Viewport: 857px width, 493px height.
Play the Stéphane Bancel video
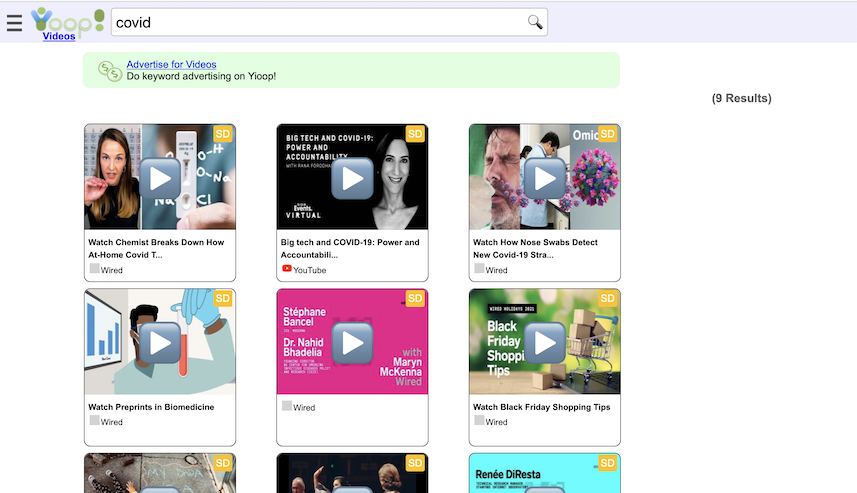click(353, 343)
